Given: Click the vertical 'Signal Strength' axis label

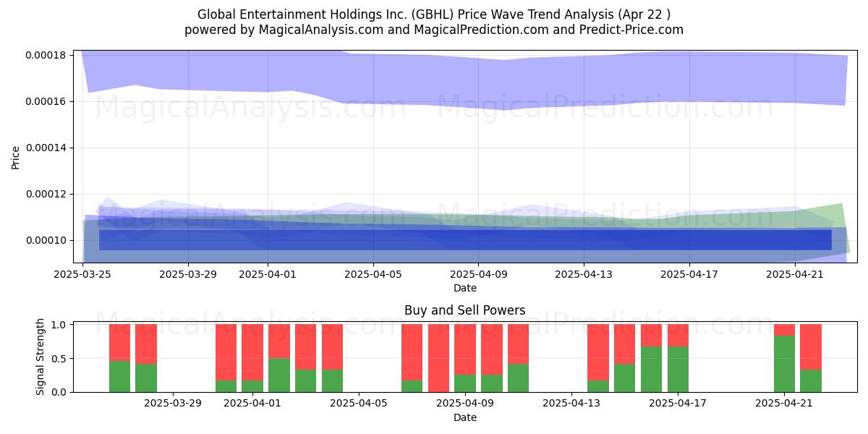Looking at the screenshot, I should point(41,357).
